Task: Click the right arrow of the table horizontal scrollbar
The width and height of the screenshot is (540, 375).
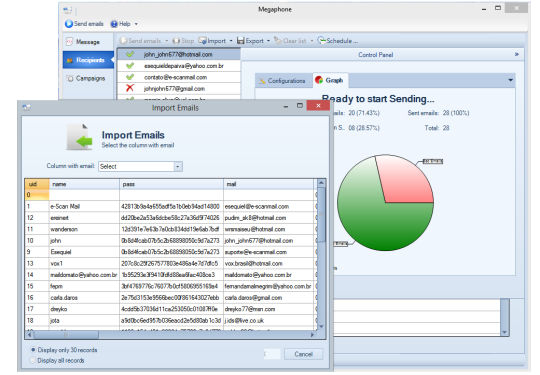Action: [312, 334]
